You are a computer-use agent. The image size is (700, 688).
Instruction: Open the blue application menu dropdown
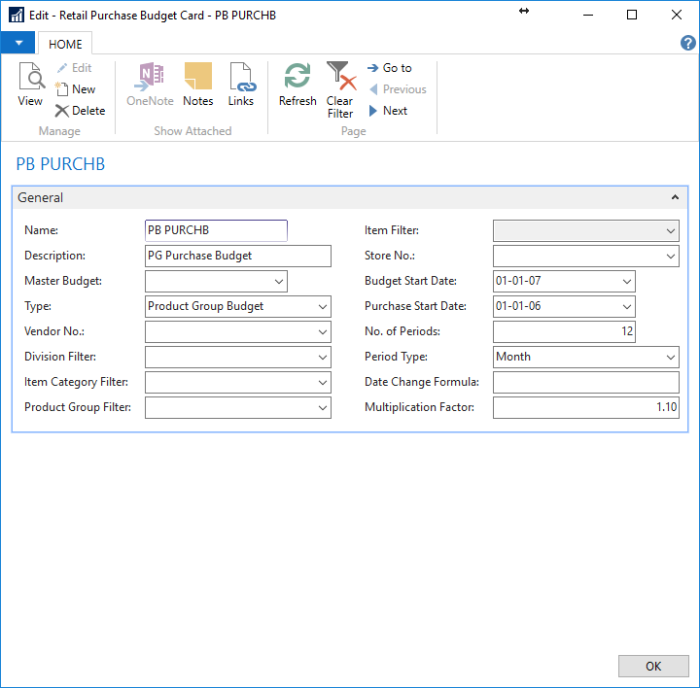18,43
